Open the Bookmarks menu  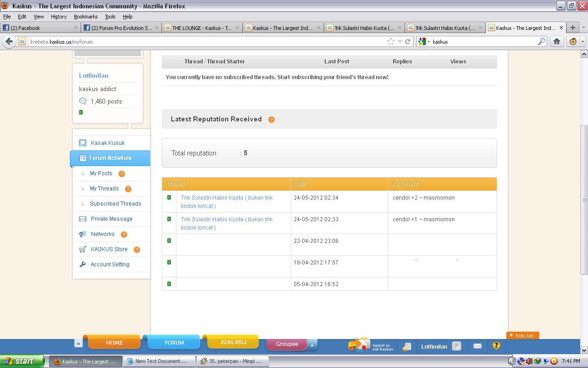(85, 17)
